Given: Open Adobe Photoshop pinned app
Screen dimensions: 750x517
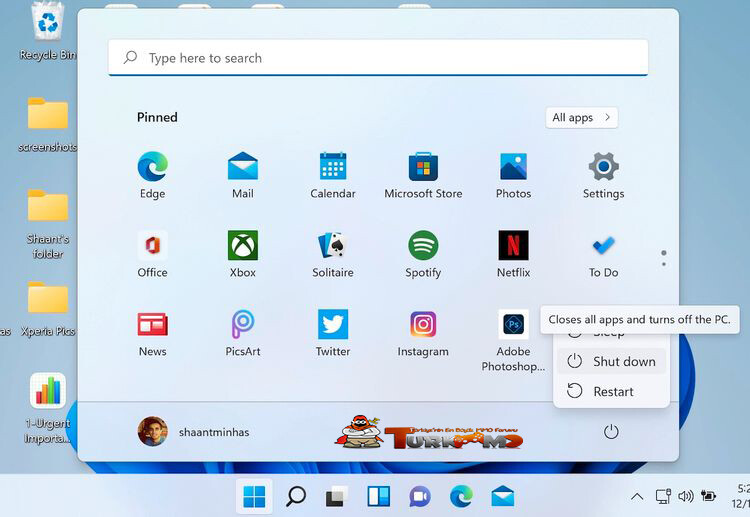Looking at the screenshot, I should pos(513,341).
